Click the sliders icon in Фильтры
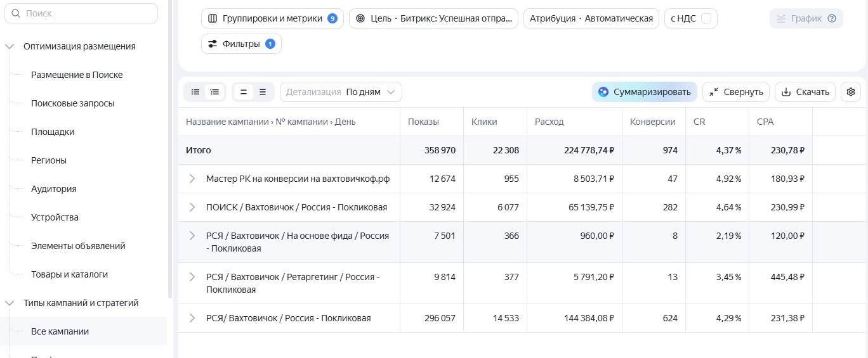 pyautogui.click(x=213, y=44)
